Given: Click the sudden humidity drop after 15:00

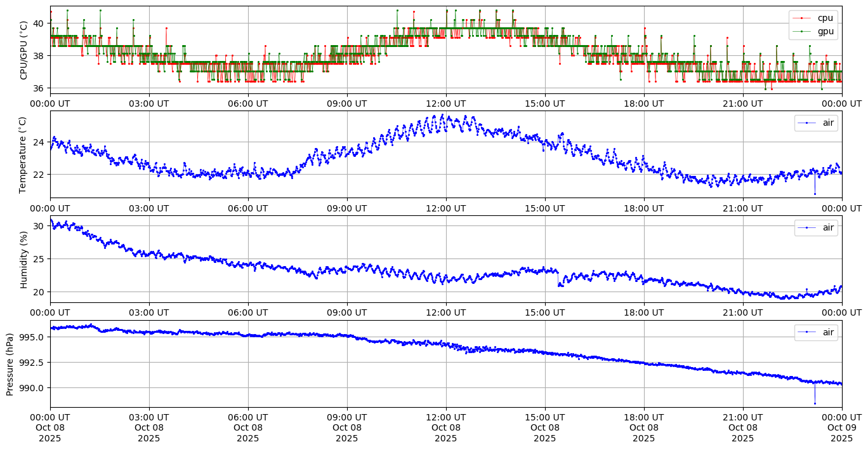Looking at the screenshot, I should pyautogui.click(x=559, y=285).
